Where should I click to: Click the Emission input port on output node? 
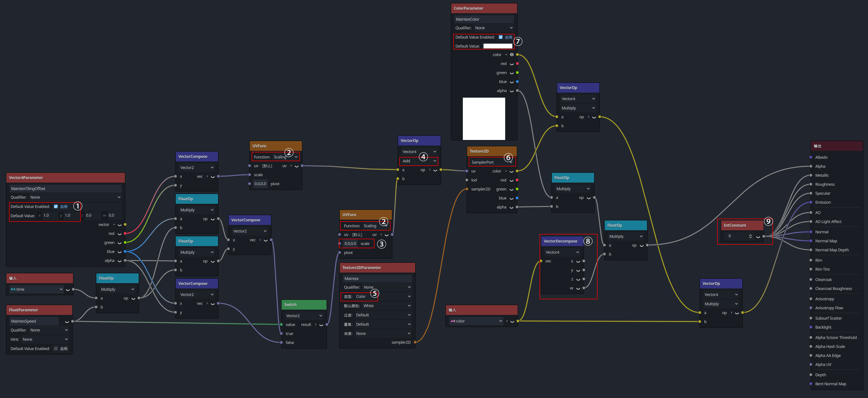811,202
